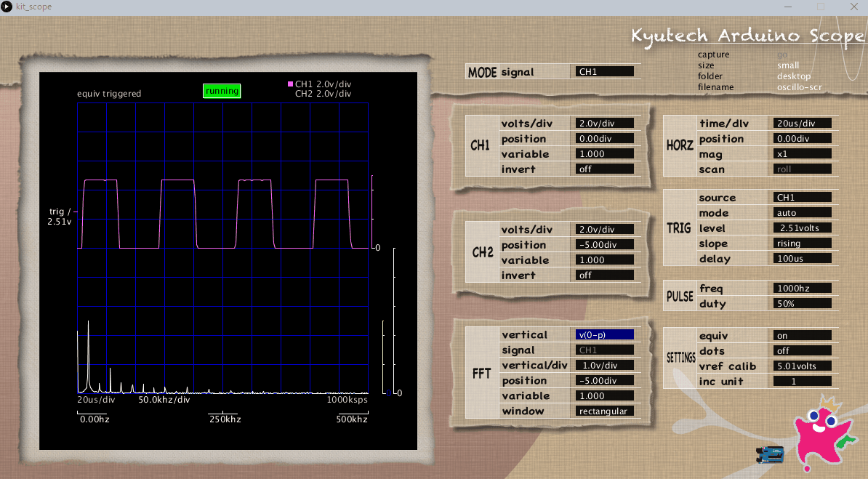868x479 pixels.
Task: Click the CH2 2.0v/div legend text
Action: [x=324, y=94]
